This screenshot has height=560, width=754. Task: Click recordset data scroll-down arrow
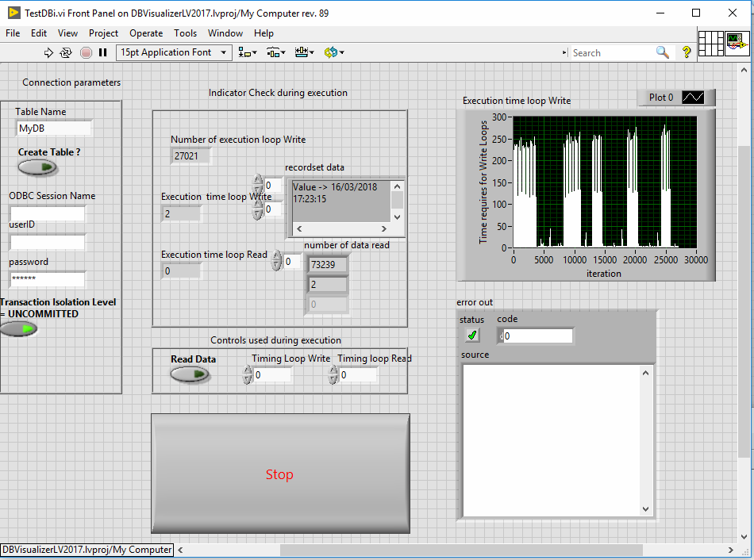pyautogui.click(x=397, y=217)
